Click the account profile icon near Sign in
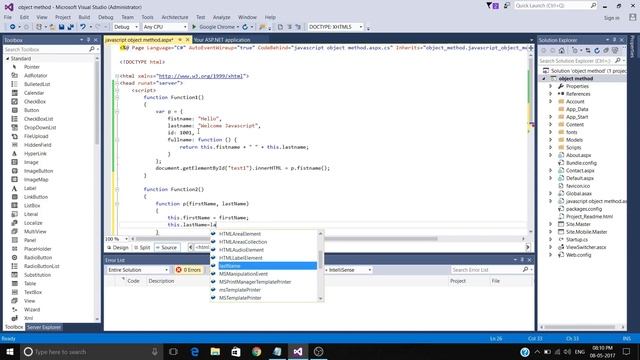 (632, 17)
